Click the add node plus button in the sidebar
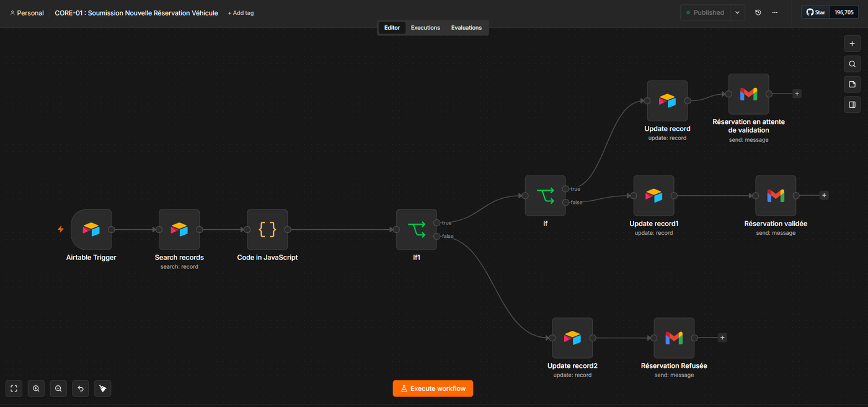 click(852, 43)
